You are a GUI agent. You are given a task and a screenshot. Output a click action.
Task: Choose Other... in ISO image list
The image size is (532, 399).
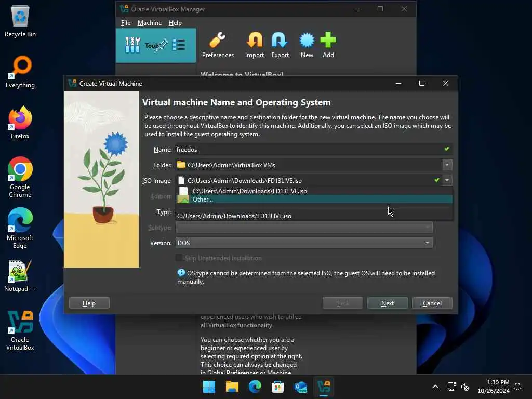point(314,199)
